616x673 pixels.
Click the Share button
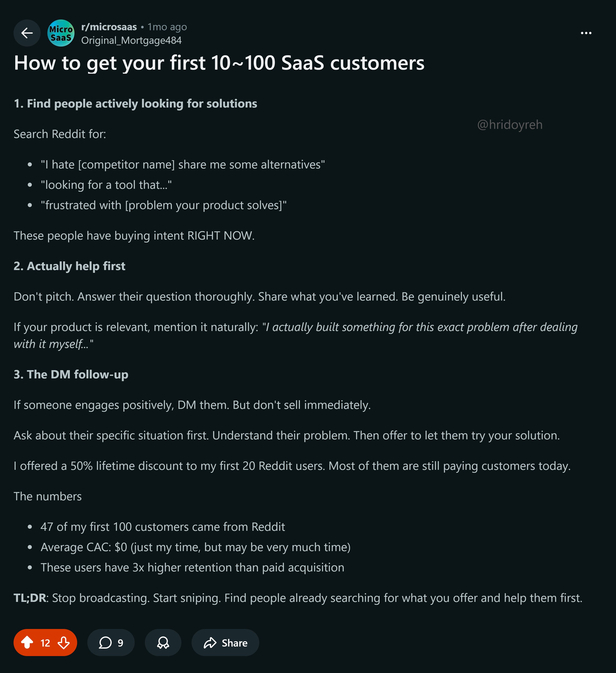[x=225, y=643]
